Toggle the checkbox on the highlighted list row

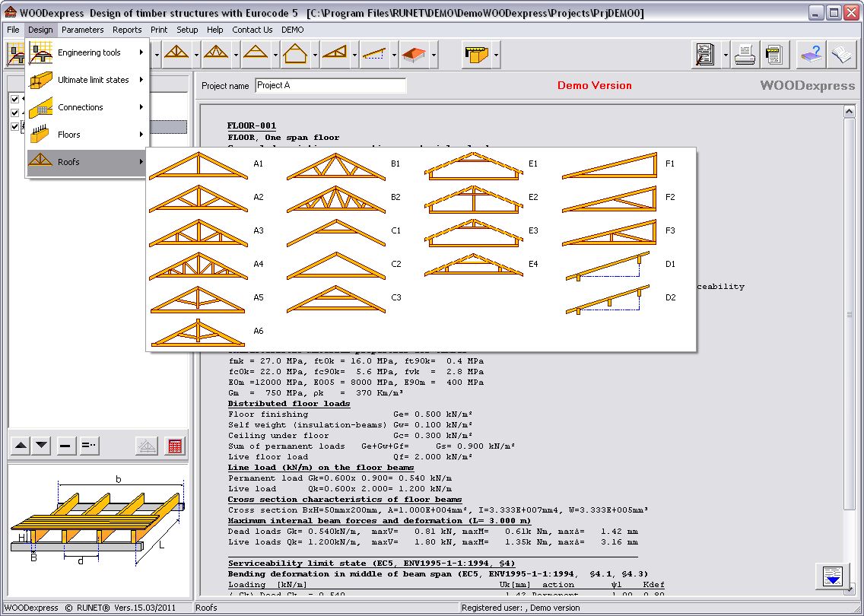click(15, 127)
